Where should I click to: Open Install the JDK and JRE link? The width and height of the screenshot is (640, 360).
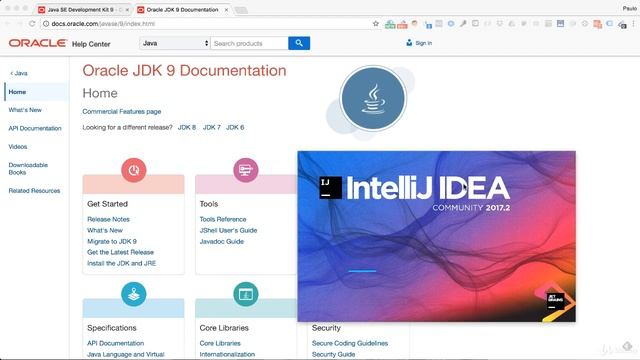click(121, 263)
